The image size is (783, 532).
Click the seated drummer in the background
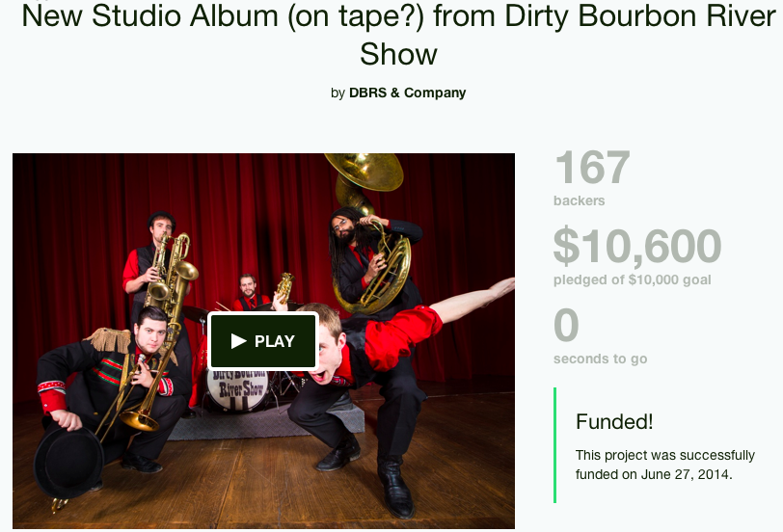coord(250,292)
